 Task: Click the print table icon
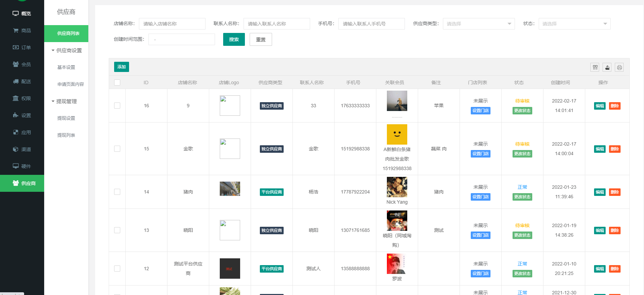619,67
